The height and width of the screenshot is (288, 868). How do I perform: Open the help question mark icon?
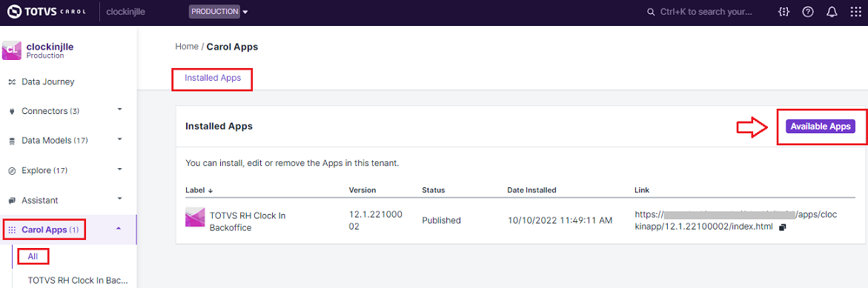click(x=808, y=12)
